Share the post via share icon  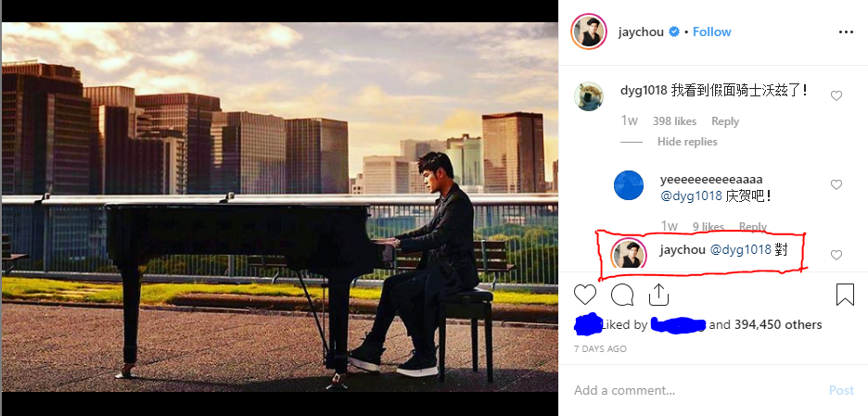pyautogui.click(x=658, y=295)
